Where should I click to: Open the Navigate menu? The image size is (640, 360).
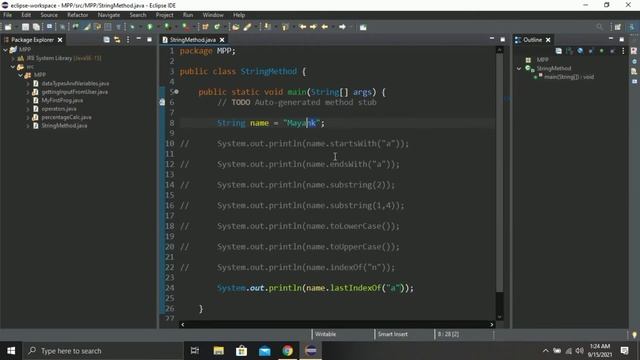tap(109, 15)
